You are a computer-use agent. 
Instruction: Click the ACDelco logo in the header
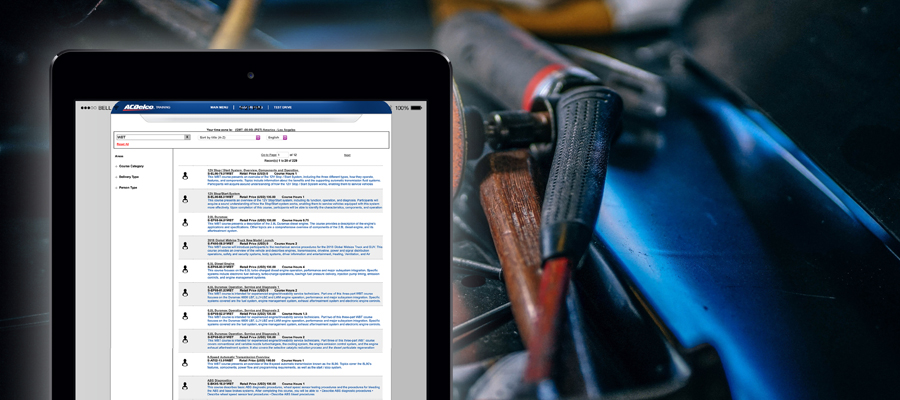coord(137,107)
